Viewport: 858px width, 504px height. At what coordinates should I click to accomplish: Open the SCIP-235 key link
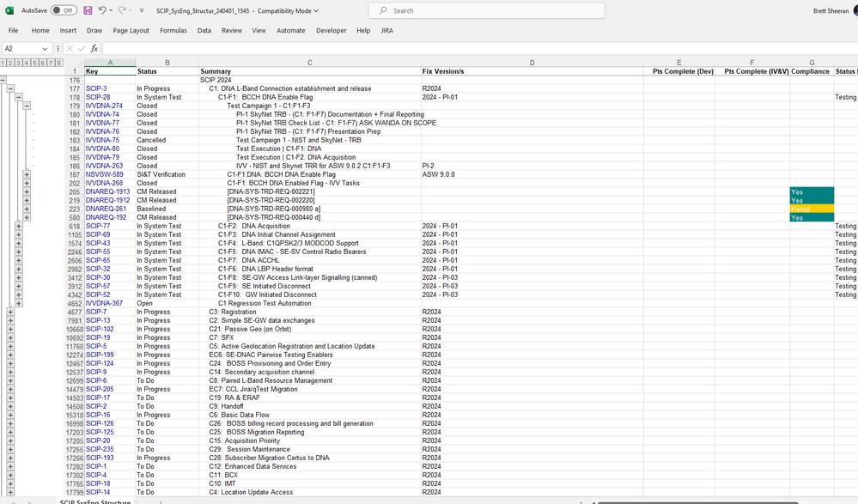[x=100, y=449]
